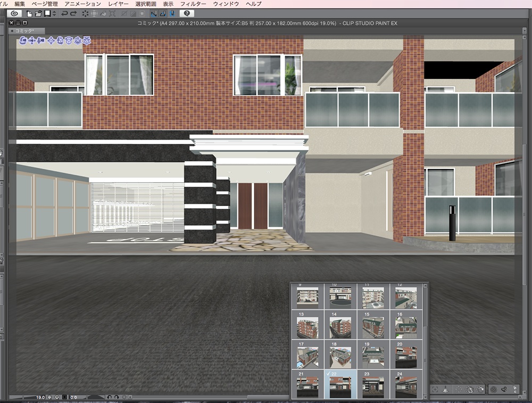Select camera preset thumbnail 13
The height and width of the screenshot is (403, 532).
point(307,325)
